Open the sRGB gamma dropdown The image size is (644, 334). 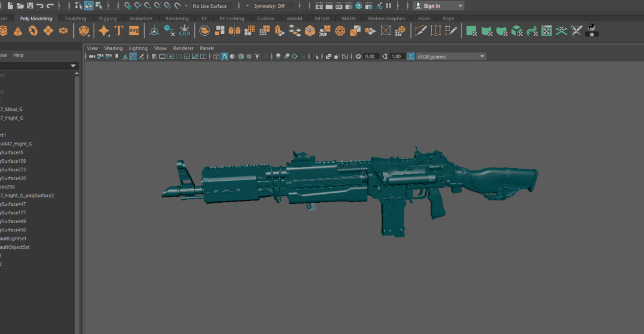451,57
